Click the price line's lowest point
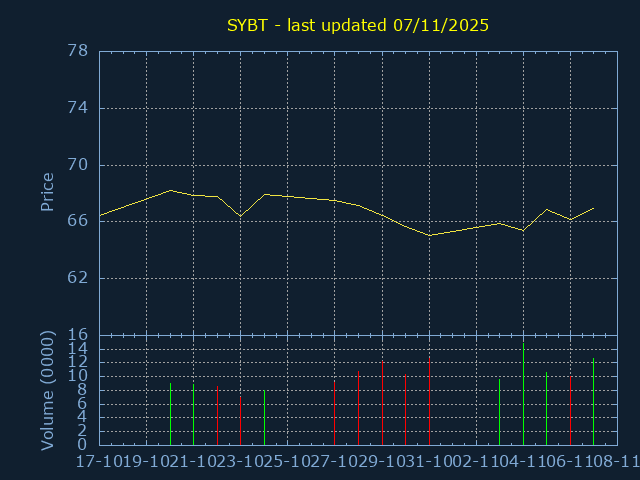 tap(429, 235)
